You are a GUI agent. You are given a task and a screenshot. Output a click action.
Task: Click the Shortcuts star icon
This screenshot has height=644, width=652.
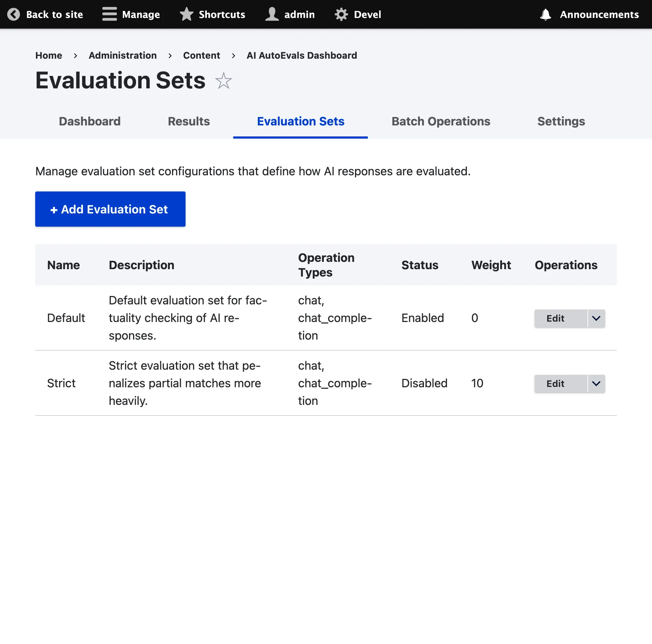[186, 14]
